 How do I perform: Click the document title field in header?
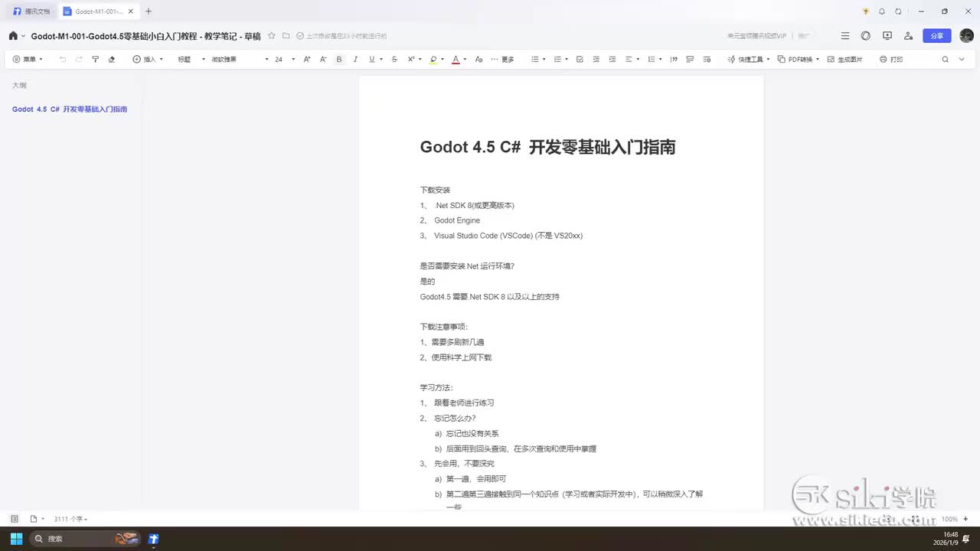tap(146, 36)
